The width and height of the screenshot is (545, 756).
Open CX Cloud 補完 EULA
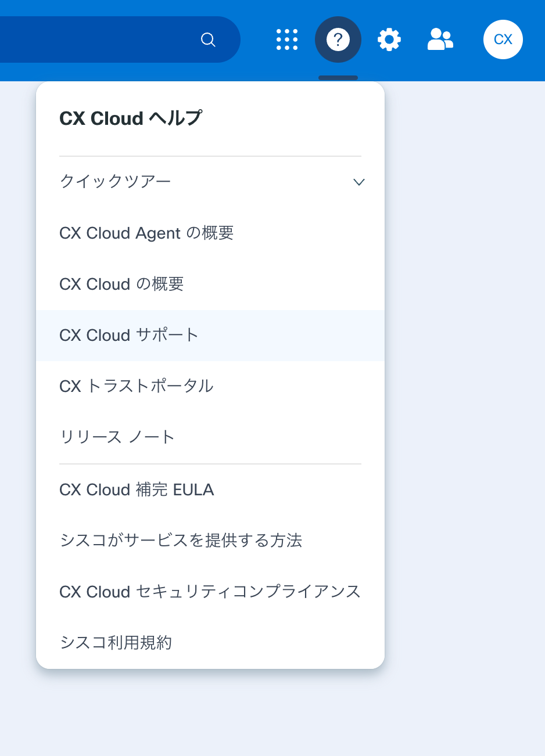tap(137, 489)
